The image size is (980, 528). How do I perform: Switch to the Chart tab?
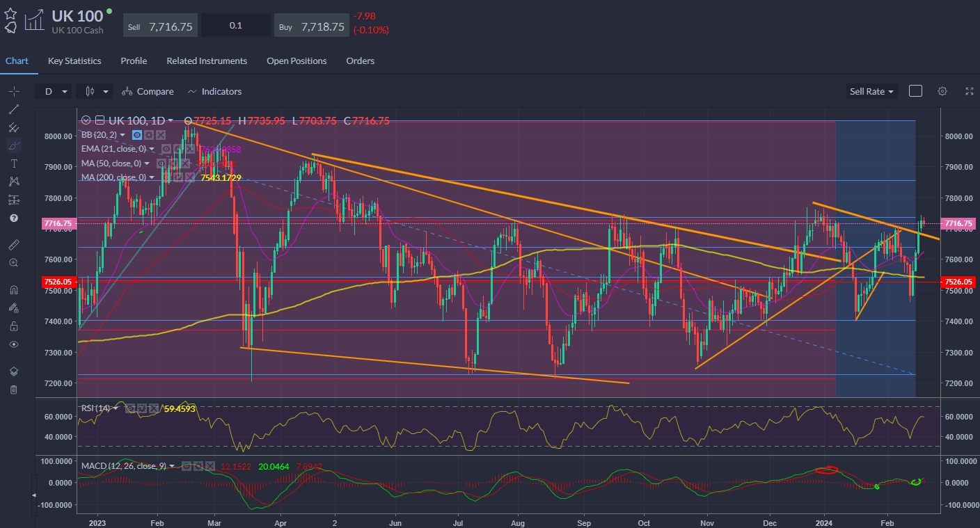click(17, 61)
